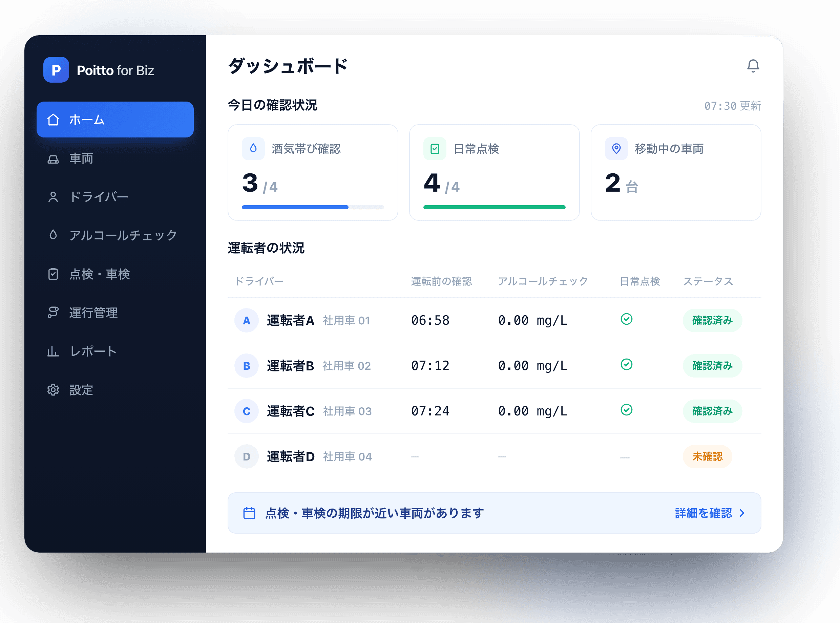Click 運転者C daily inspection check icon

click(x=626, y=410)
